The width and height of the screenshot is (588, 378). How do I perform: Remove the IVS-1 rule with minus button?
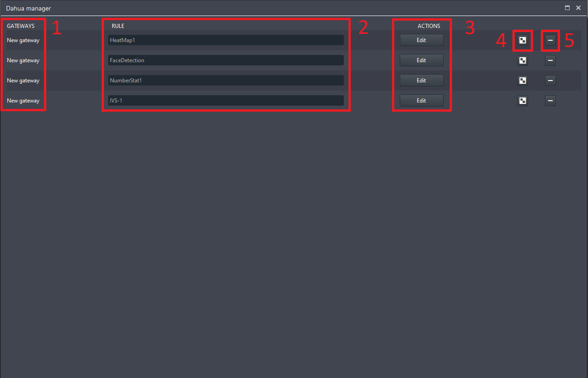coord(550,101)
